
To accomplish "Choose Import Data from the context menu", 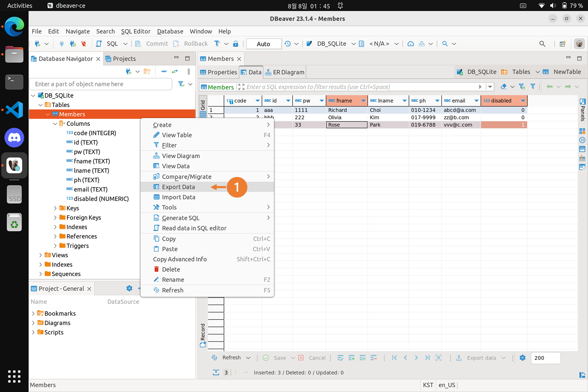I will (207, 197).
